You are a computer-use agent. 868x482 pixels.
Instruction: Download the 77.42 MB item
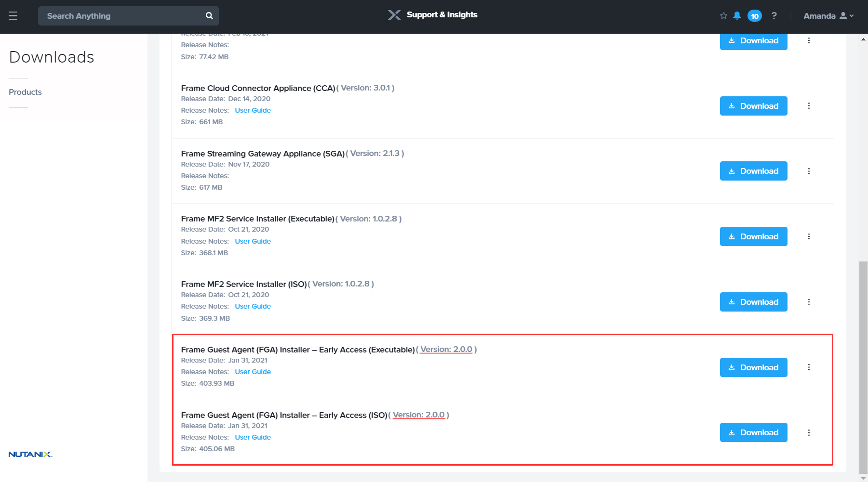point(753,41)
